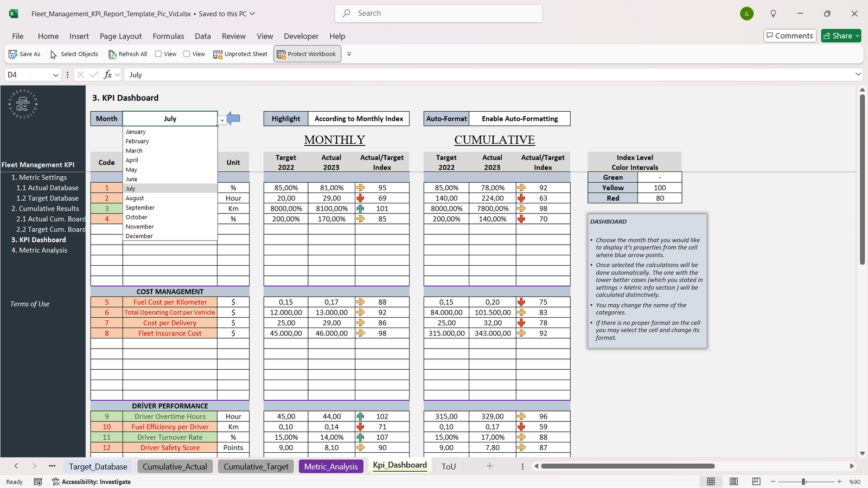Follow the Terms of Use link

[x=30, y=304]
